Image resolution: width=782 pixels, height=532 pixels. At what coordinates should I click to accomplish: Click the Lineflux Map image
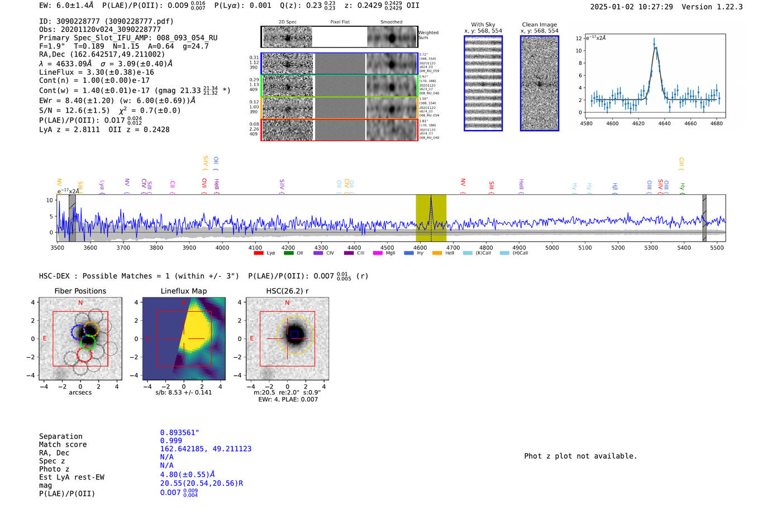coord(184,339)
